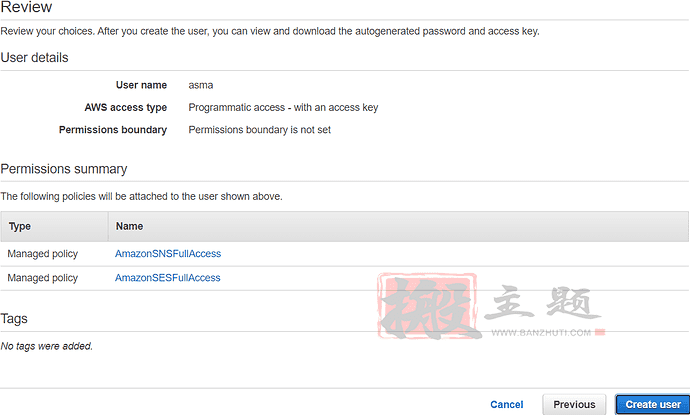Viewport: 690px width, 415px height.
Task: Click the No tags were added message
Action: (47, 346)
